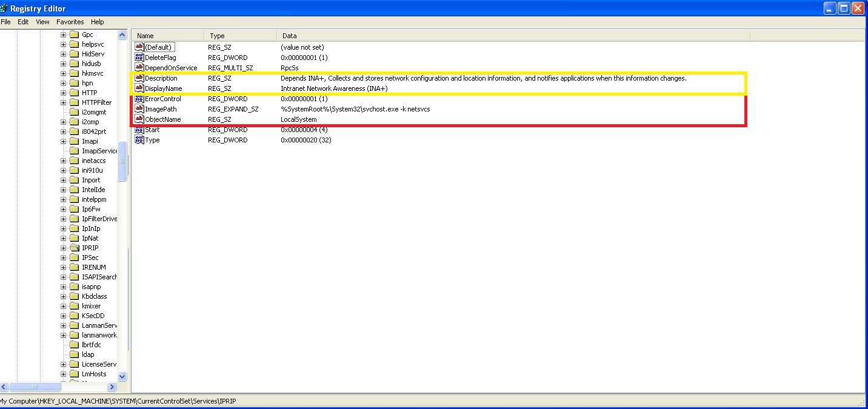Click the binary icon next to Start value
This screenshot has width=868, height=409.
(139, 130)
